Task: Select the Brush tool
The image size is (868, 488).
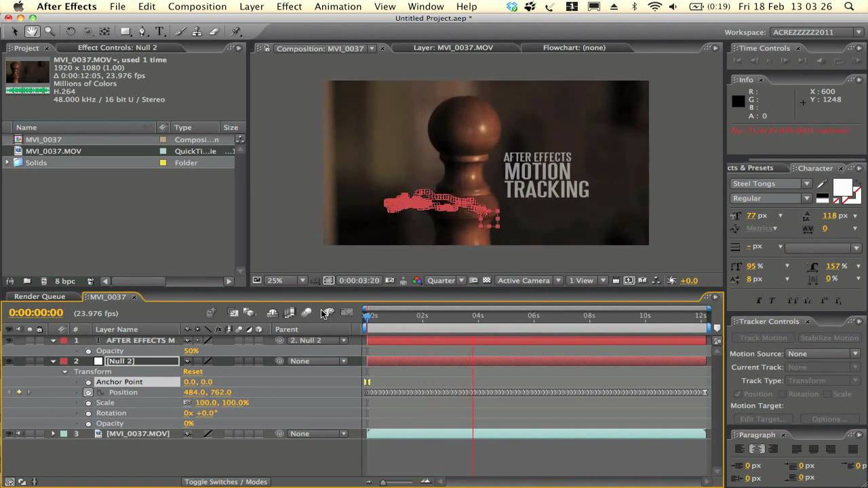Action: coord(181,32)
